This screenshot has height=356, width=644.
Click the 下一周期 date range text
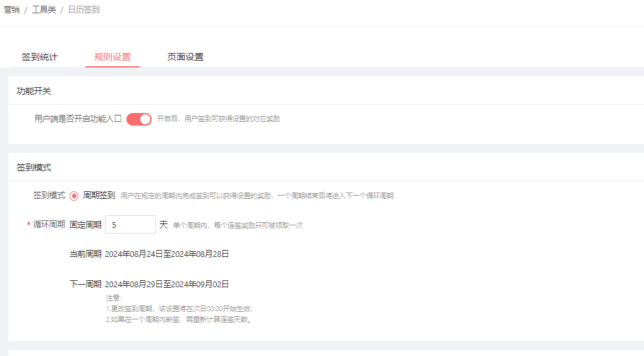click(167, 284)
